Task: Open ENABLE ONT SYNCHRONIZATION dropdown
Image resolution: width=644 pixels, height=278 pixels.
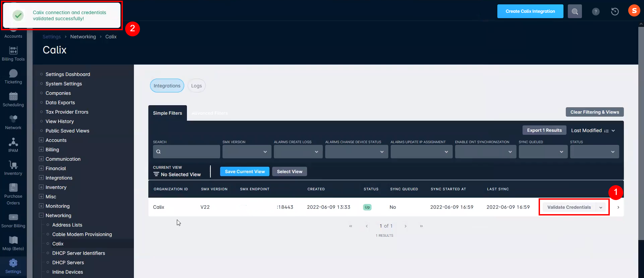Action: 486,152
